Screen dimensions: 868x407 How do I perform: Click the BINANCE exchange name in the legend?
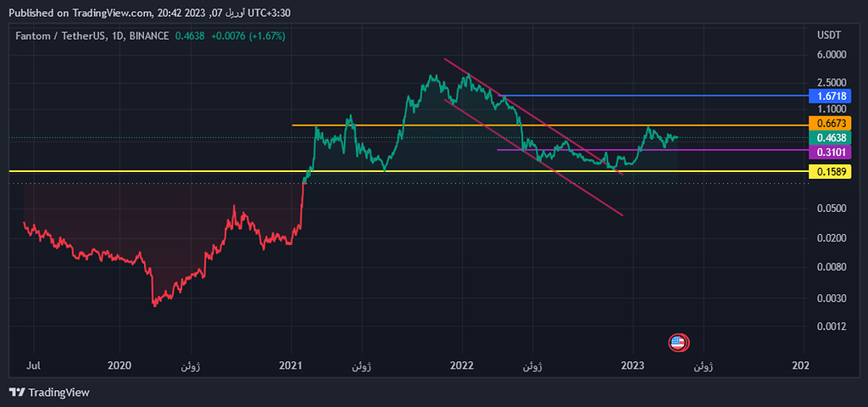151,36
